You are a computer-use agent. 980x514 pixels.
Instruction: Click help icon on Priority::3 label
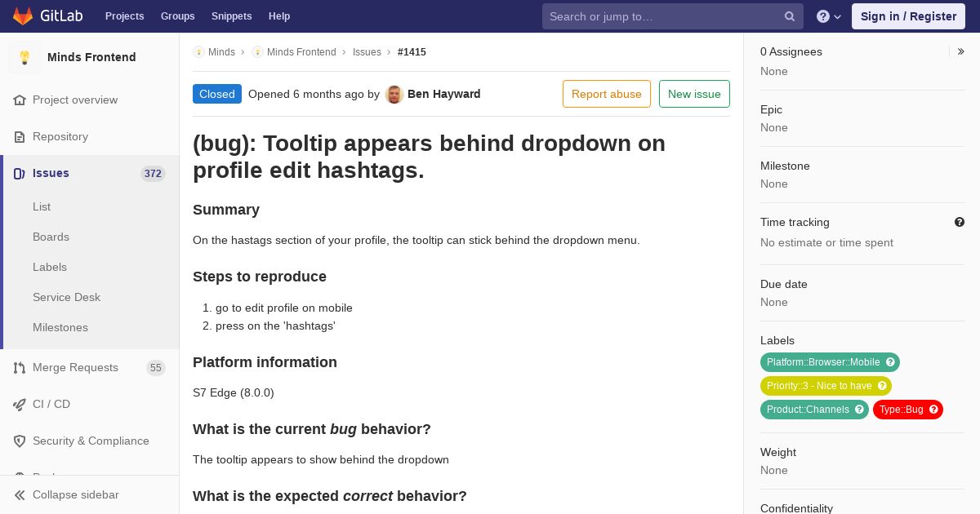[x=882, y=386]
